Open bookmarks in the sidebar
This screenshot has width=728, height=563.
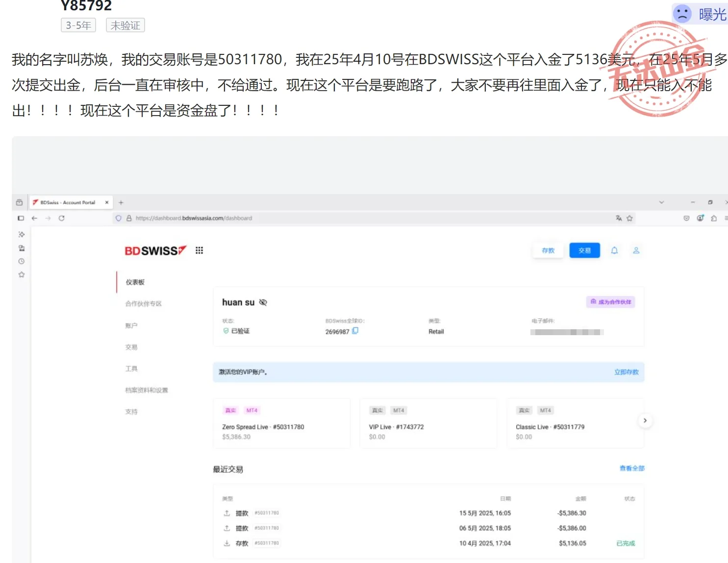[x=22, y=274]
